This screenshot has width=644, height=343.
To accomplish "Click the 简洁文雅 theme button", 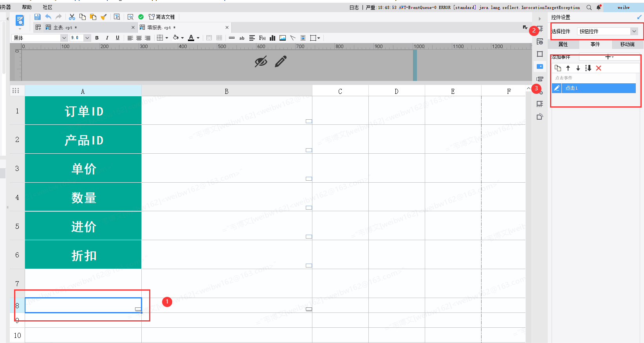I will click(x=162, y=17).
